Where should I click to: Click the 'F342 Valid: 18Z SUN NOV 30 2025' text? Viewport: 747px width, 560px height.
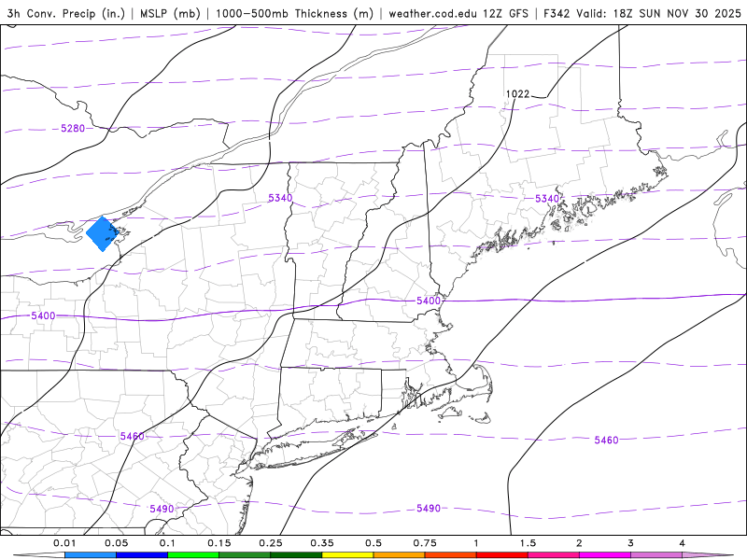coord(642,13)
